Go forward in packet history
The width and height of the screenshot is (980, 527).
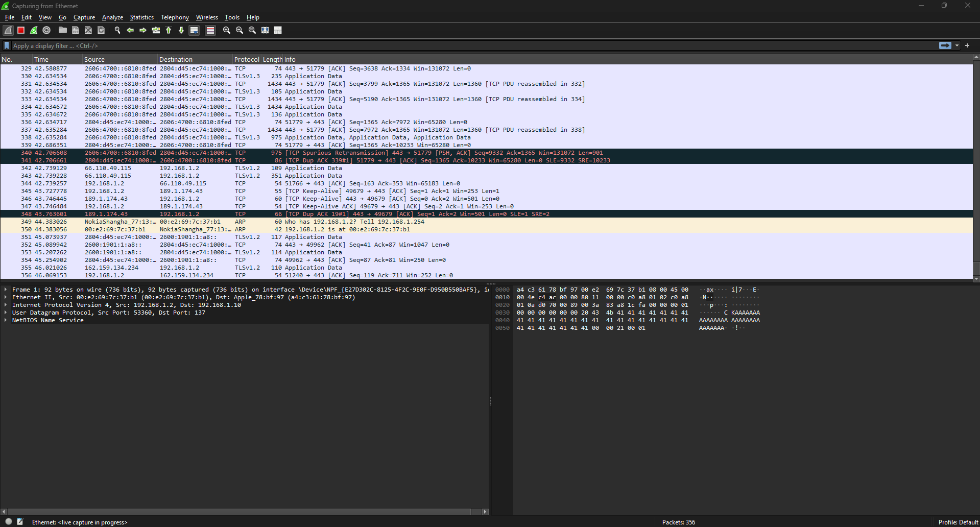[143, 31]
